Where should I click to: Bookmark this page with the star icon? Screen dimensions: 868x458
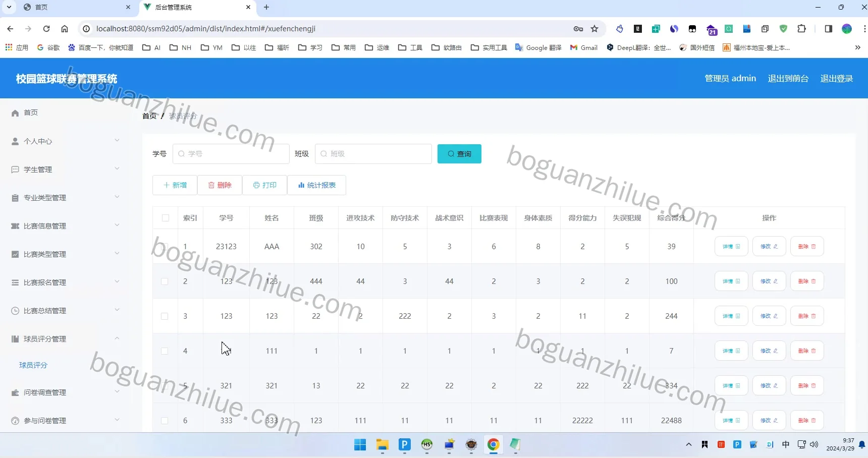(594, 29)
